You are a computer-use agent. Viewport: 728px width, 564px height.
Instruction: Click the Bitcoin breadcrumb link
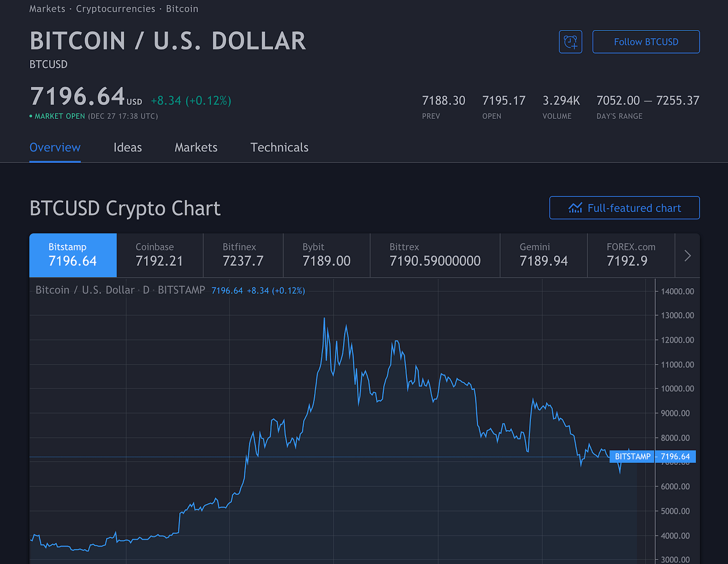click(x=182, y=8)
